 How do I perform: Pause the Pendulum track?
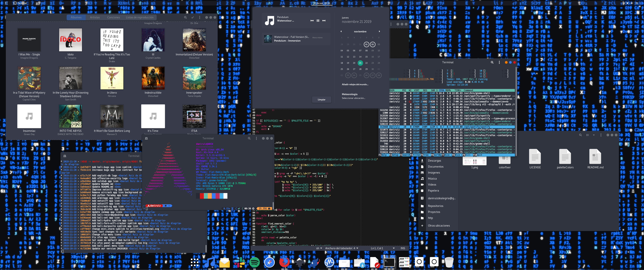tap(318, 21)
